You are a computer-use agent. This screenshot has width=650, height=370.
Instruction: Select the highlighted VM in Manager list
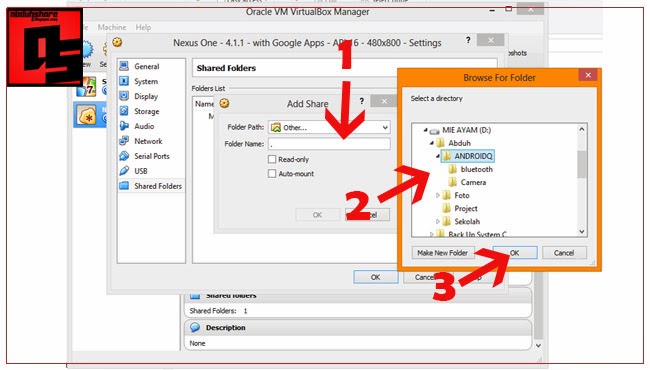click(x=90, y=115)
